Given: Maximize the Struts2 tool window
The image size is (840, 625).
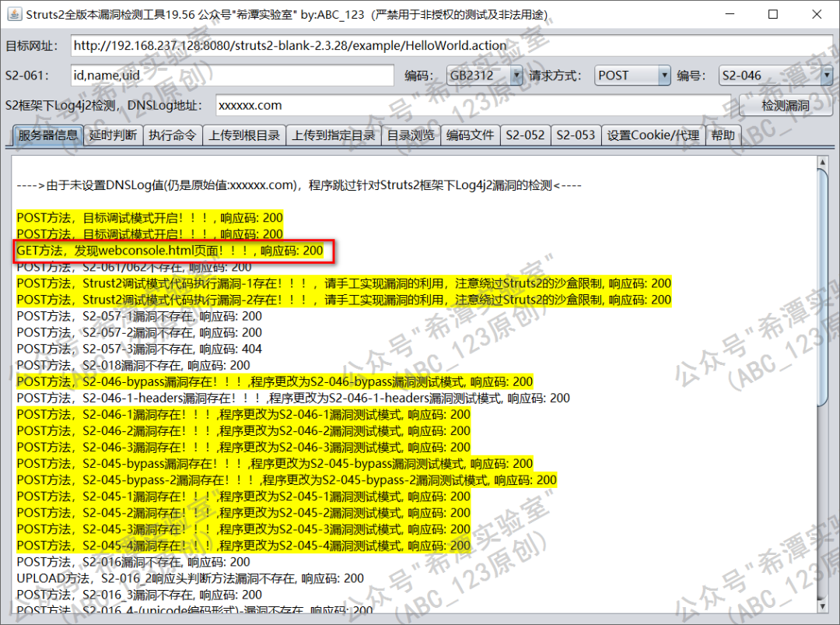Looking at the screenshot, I should (x=773, y=14).
